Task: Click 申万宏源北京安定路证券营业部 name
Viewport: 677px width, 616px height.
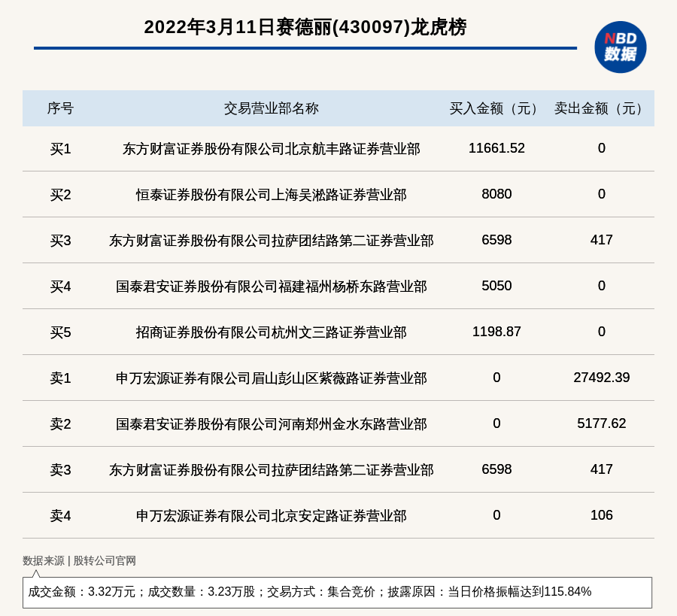Action: (271, 516)
